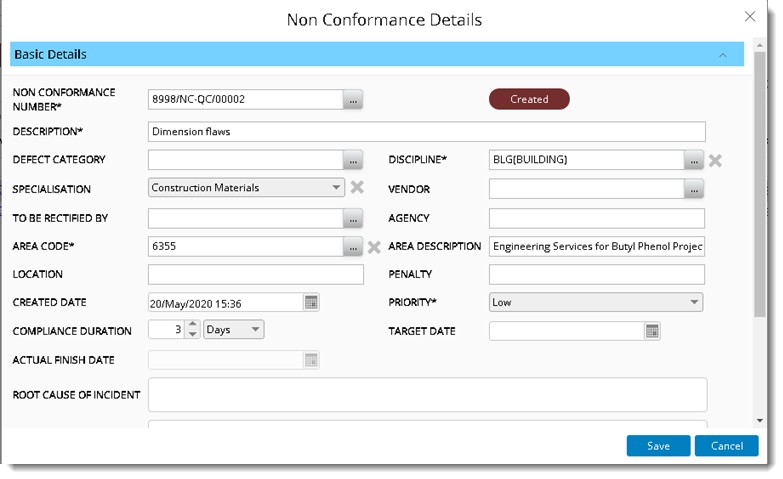Open To Be Rectified By lookup button

pos(353,218)
